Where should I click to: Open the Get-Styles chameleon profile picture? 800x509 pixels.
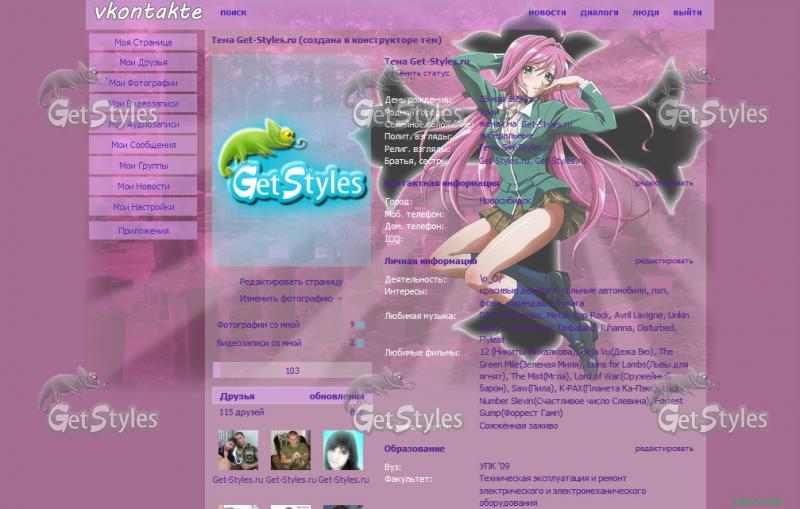point(291,162)
